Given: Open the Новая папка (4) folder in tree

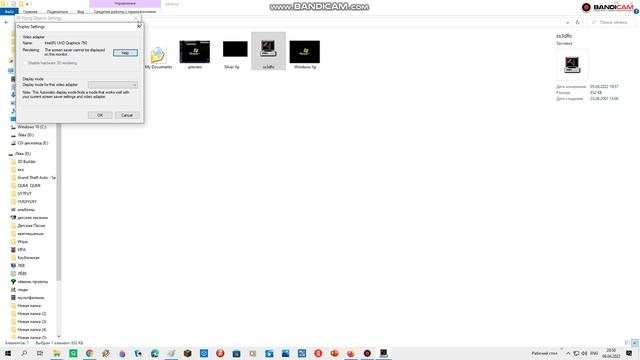Looking at the screenshot, I should (x=31, y=329).
